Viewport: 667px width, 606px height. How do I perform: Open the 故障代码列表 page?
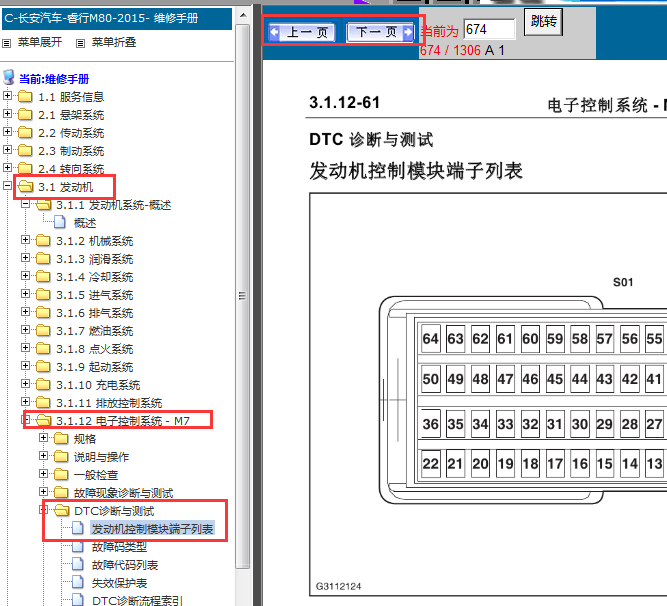click(x=125, y=565)
